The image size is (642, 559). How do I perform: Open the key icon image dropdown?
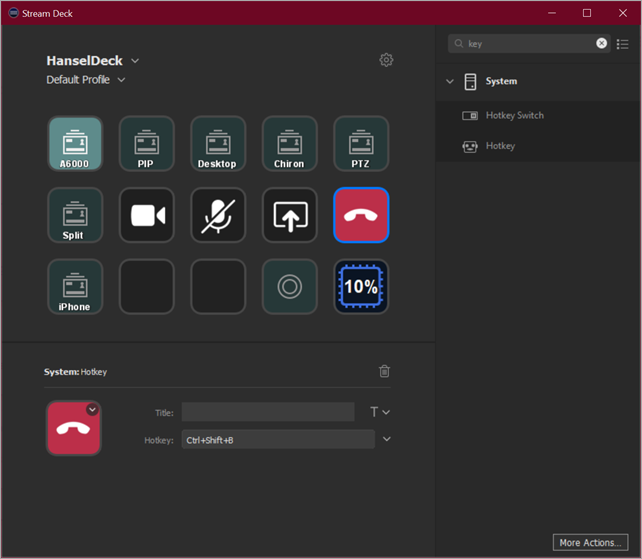coord(92,409)
